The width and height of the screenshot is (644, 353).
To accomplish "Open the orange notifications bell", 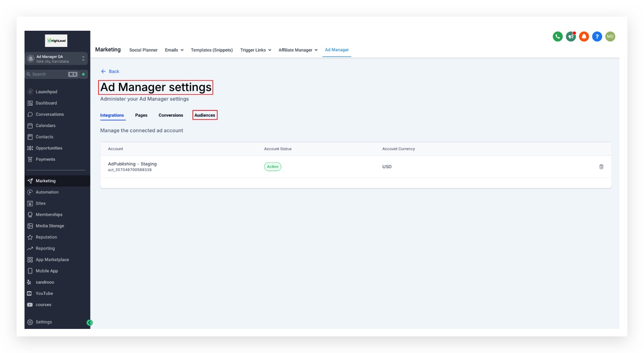I will point(584,37).
